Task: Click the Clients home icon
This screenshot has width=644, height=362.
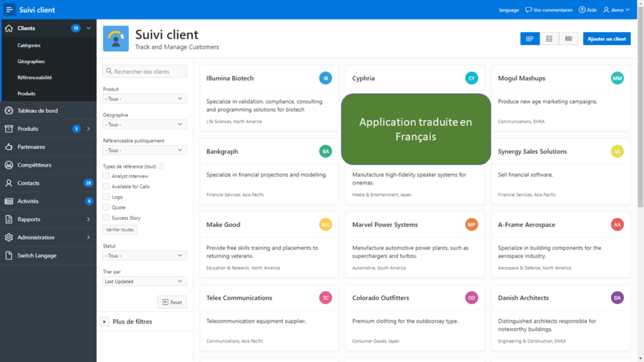Action: 9,28
